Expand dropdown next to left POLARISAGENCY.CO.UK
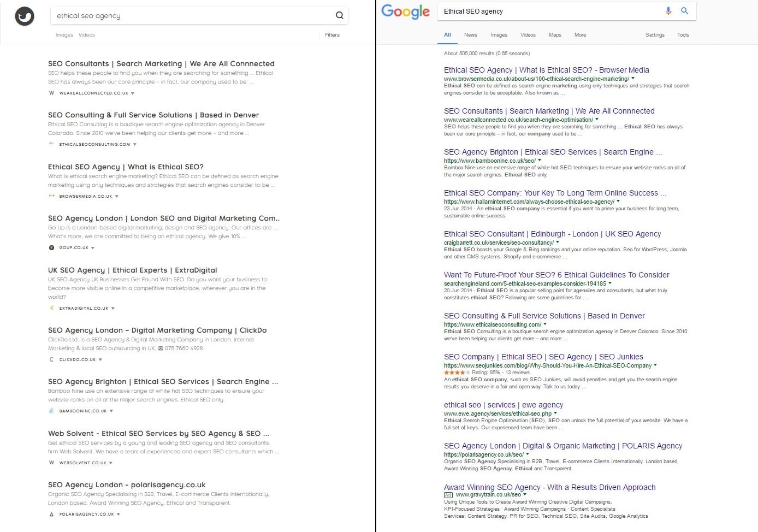 119,515
